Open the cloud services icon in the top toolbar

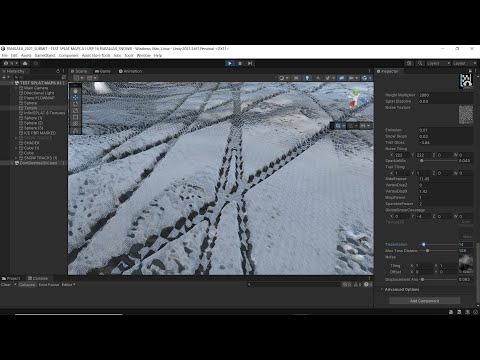point(25,63)
